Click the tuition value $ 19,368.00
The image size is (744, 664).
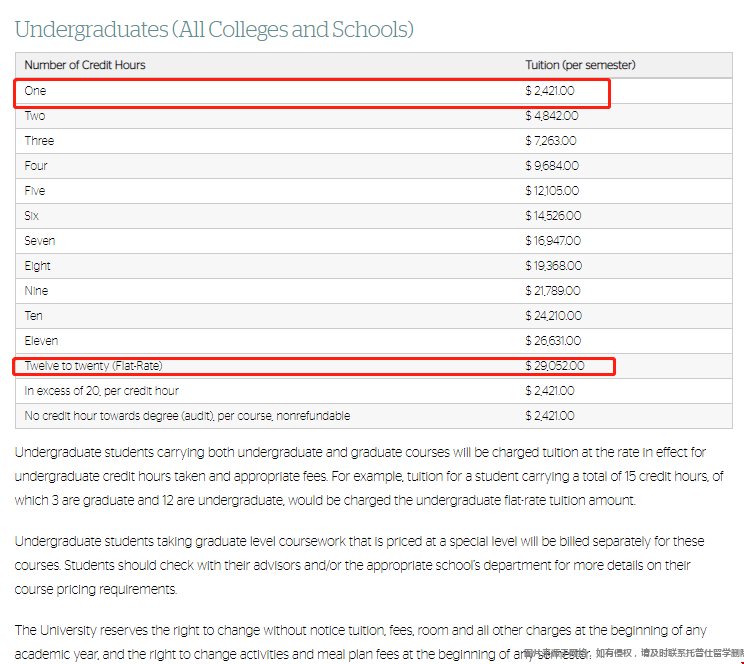click(x=553, y=266)
